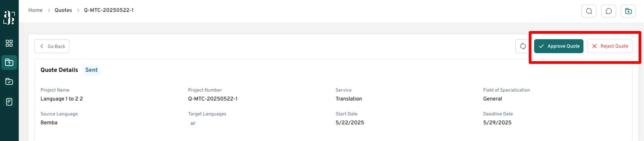Open the document list icon in sidebar

[9, 102]
